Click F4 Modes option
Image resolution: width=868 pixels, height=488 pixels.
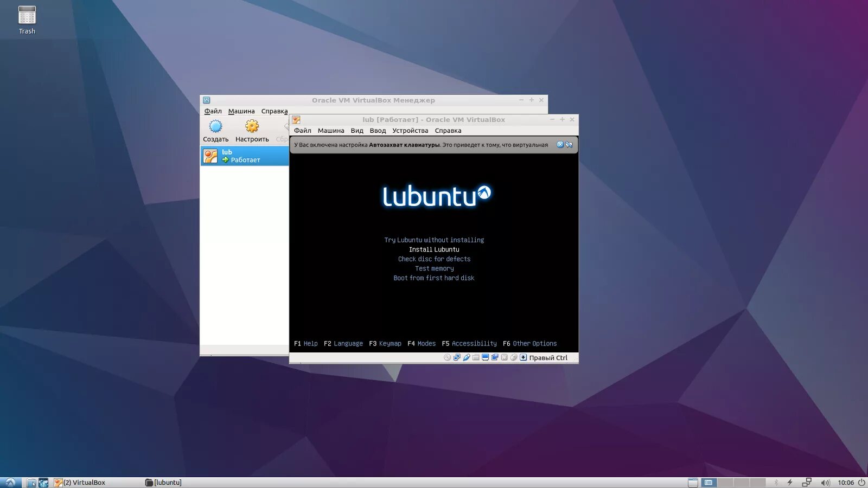click(422, 343)
